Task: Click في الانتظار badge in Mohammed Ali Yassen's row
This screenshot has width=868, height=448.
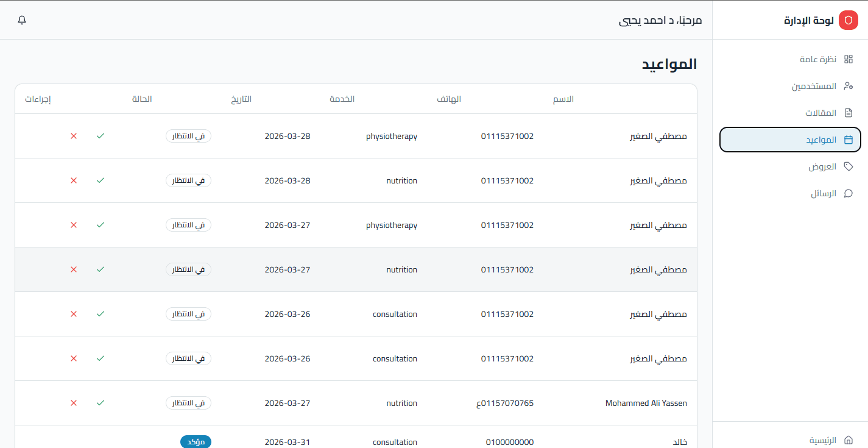Action: click(x=189, y=403)
